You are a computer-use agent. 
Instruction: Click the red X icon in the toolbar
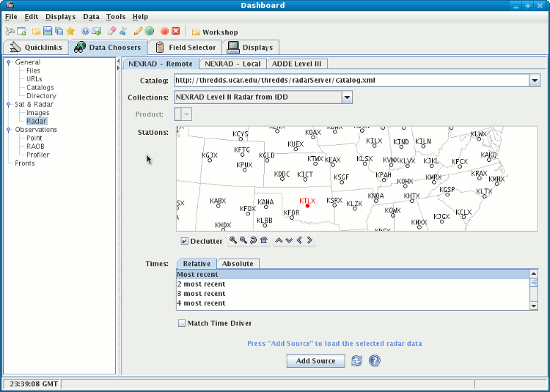point(175,32)
